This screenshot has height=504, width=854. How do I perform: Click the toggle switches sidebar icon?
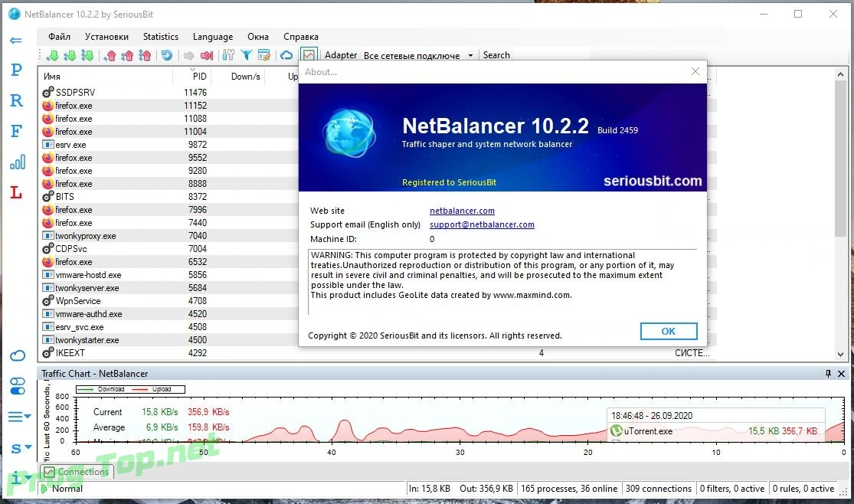coord(18,386)
